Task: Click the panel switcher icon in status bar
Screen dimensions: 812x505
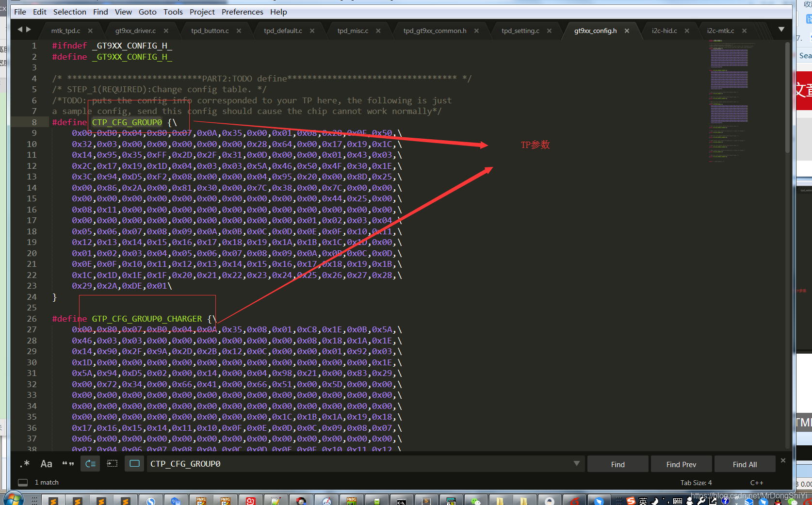Action: [23, 482]
